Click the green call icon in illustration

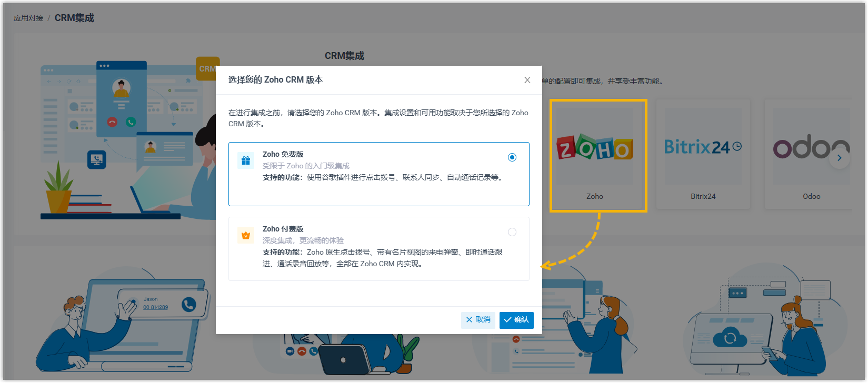coord(131,122)
